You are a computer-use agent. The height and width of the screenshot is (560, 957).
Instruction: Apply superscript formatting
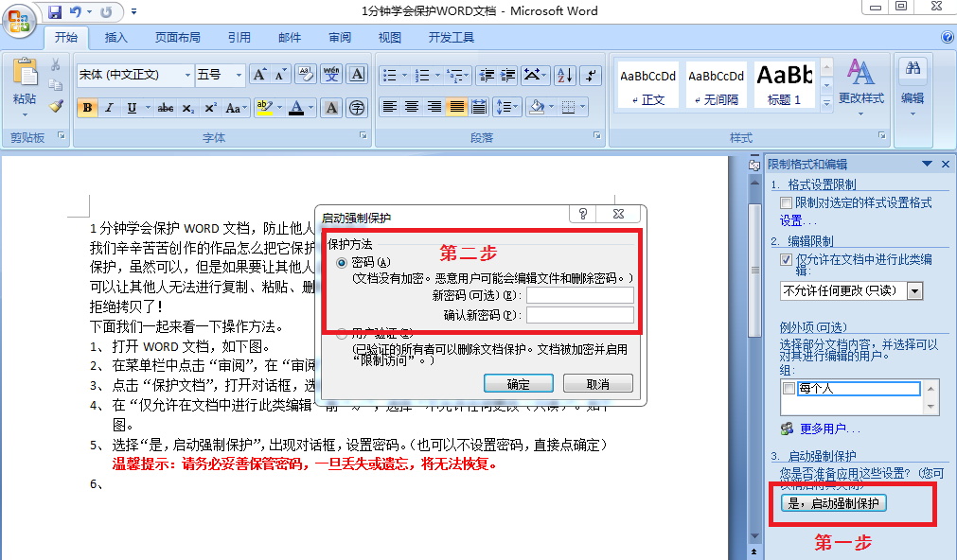210,108
